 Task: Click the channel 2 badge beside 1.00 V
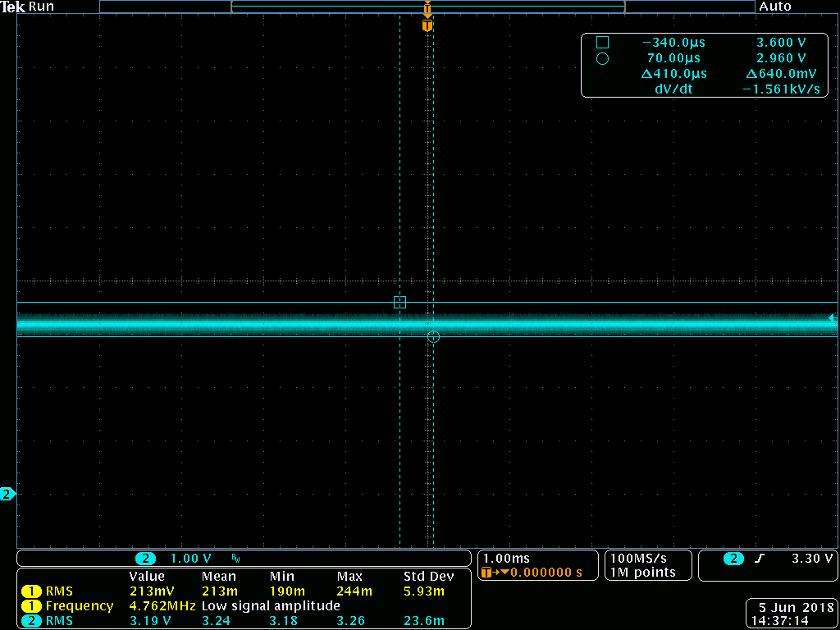145,558
